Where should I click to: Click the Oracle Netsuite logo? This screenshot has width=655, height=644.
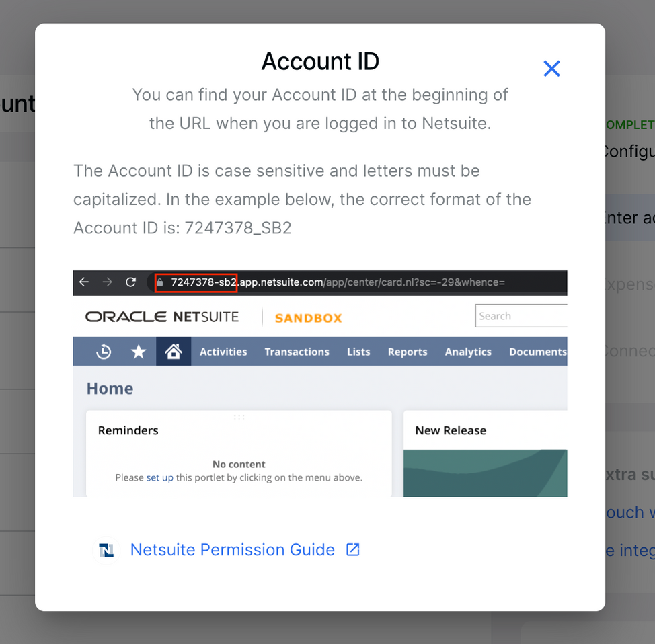tap(162, 317)
